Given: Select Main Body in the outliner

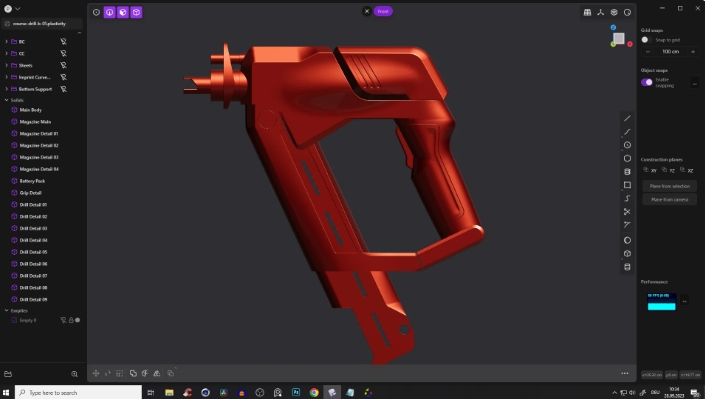Looking at the screenshot, I should point(31,110).
